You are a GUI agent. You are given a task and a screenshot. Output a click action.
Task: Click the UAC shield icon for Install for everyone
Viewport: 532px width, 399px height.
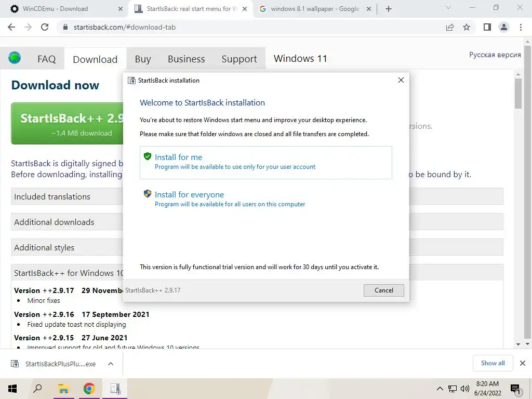147,194
